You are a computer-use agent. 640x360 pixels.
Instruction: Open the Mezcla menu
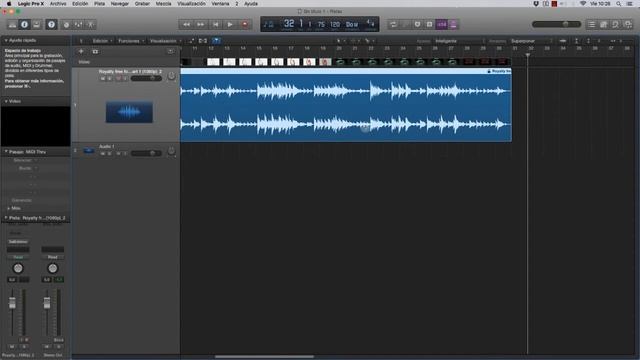pyautogui.click(x=163, y=4)
